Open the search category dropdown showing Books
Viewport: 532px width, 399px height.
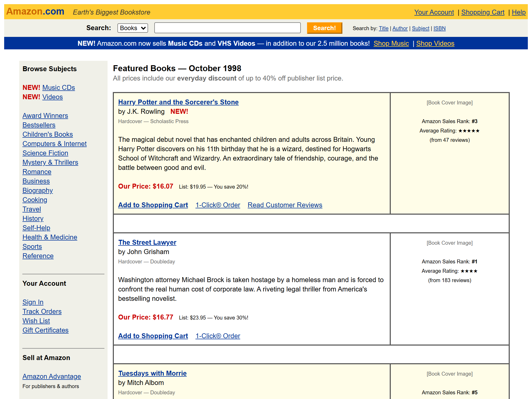click(x=132, y=28)
